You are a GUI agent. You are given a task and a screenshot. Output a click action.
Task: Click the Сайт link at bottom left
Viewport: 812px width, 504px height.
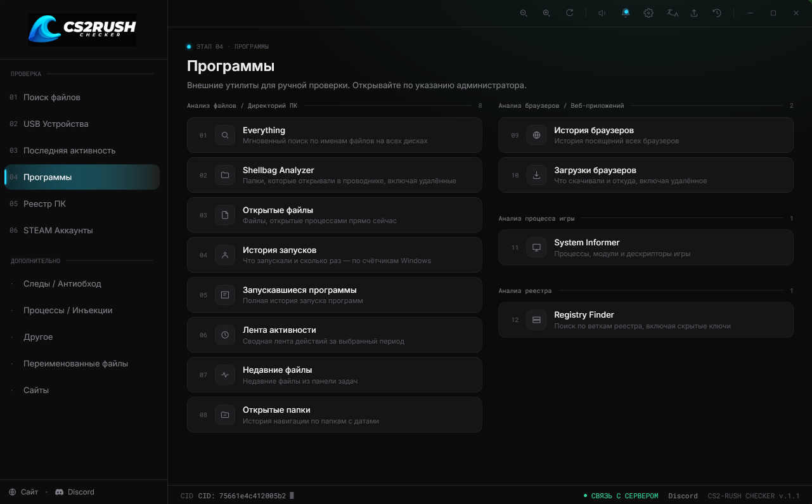coord(23,492)
